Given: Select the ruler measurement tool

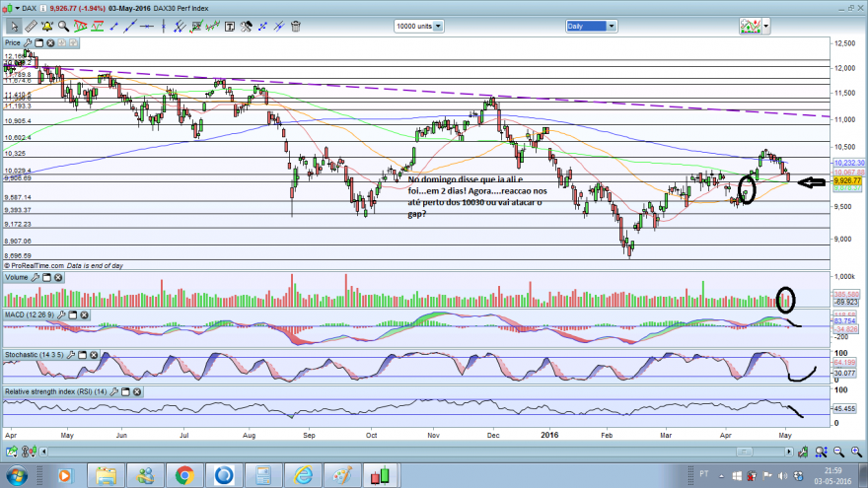Looking at the screenshot, I should point(31,26).
